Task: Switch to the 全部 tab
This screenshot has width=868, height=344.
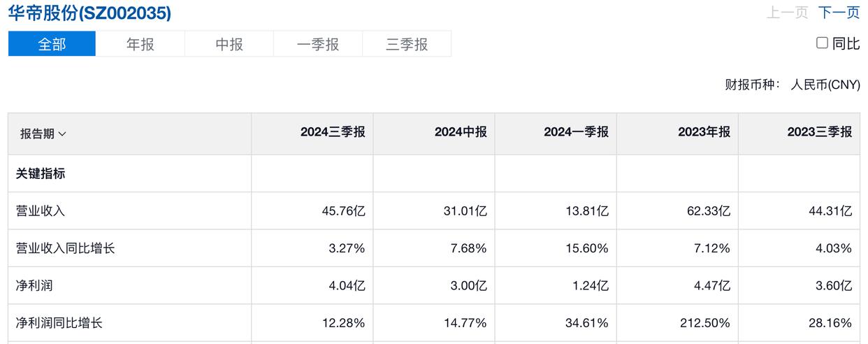Action: [52, 44]
